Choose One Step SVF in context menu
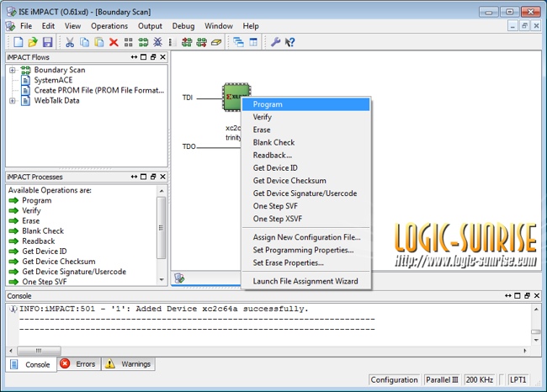 (x=306, y=206)
